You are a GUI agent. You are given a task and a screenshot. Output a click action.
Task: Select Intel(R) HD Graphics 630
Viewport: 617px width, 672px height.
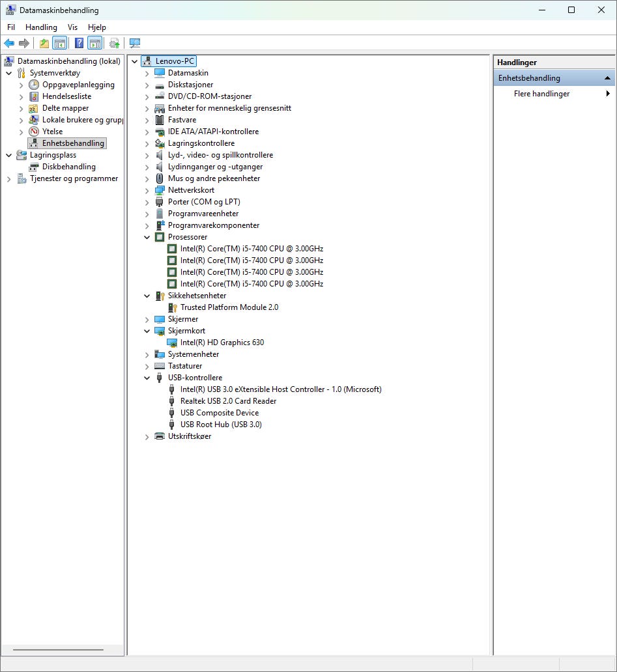coord(222,343)
